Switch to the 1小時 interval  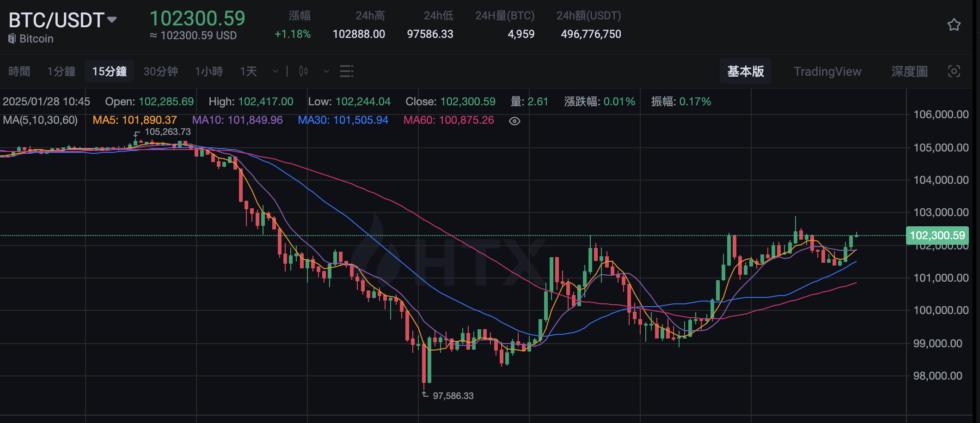(x=208, y=71)
